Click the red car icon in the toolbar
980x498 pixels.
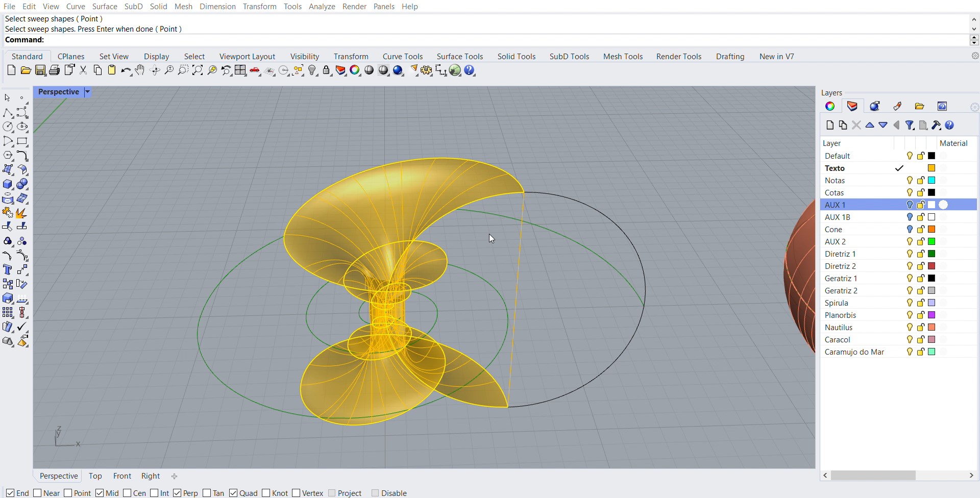[255, 70]
